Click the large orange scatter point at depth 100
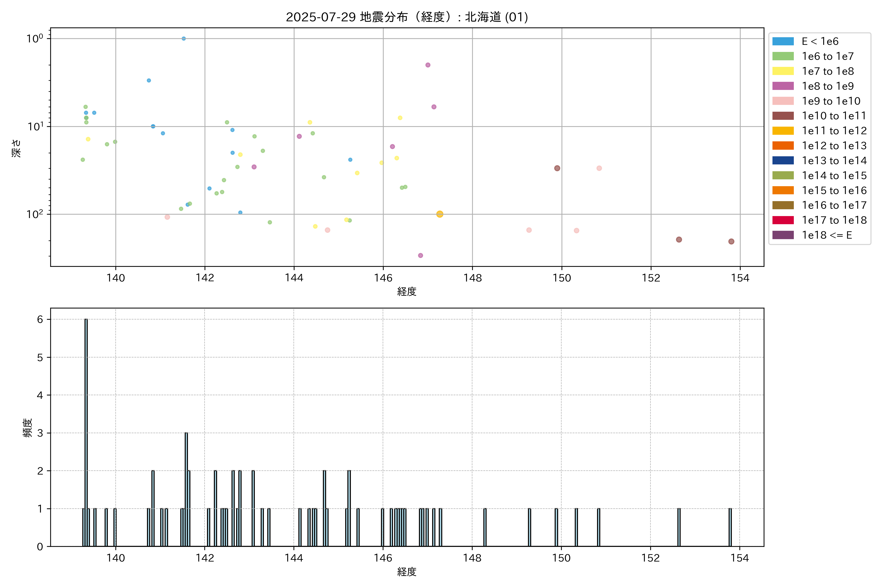This screenshot has height=588, width=882. (x=440, y=214)
